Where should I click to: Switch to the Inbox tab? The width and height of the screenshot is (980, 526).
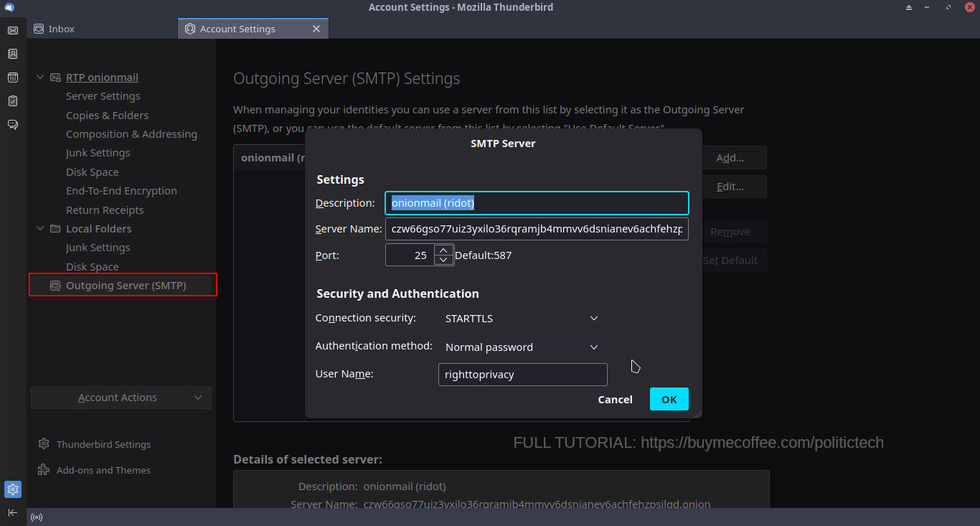(x=102, y=29)
